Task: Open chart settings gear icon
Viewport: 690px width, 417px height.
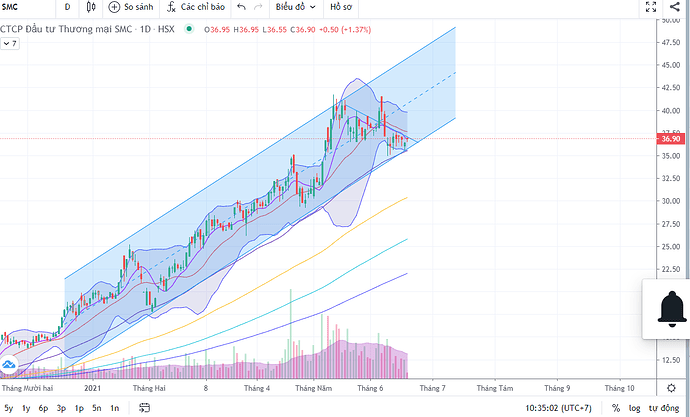Action: tap(671, 388)
